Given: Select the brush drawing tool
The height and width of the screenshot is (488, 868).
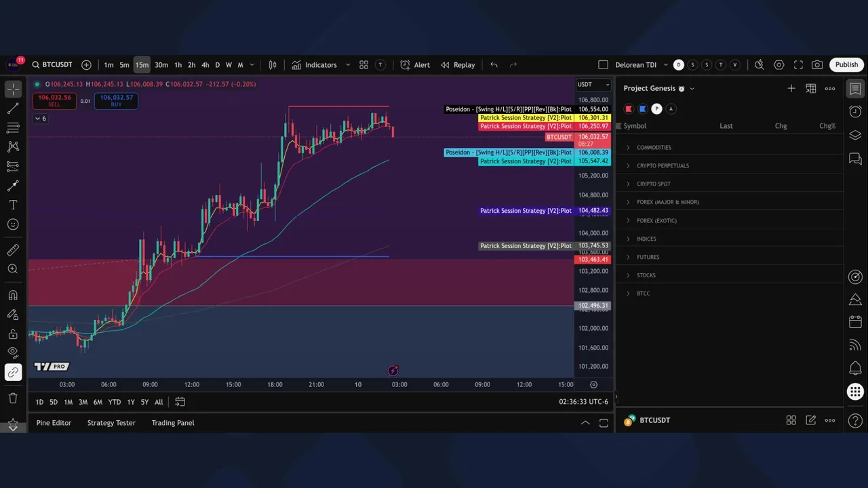Looking at the screenshot, I should tap(13, 185).
